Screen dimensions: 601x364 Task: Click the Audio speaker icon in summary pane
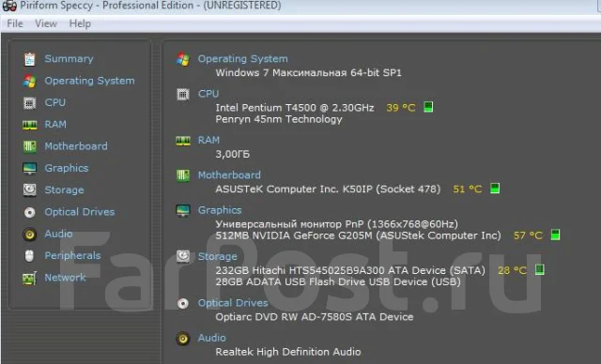click(183, 339)
